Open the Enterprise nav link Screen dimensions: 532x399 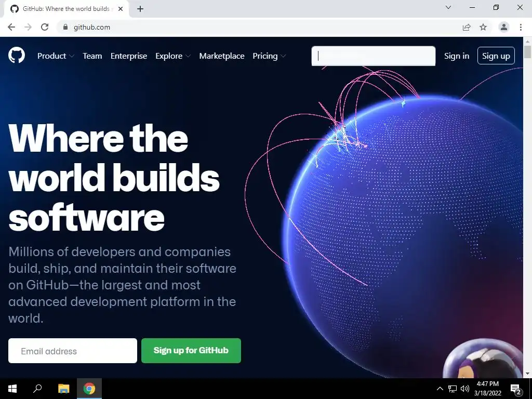(x=129, y=56)
